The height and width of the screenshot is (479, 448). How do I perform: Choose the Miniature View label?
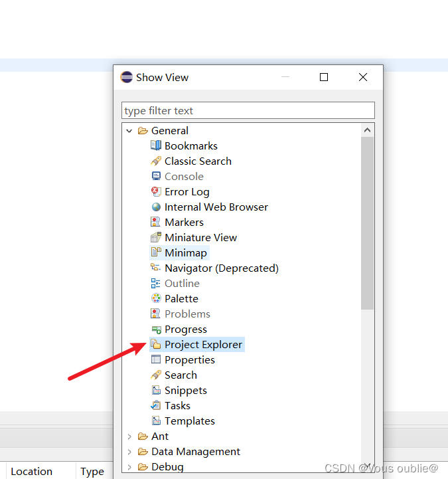click(x=201, y=238)
